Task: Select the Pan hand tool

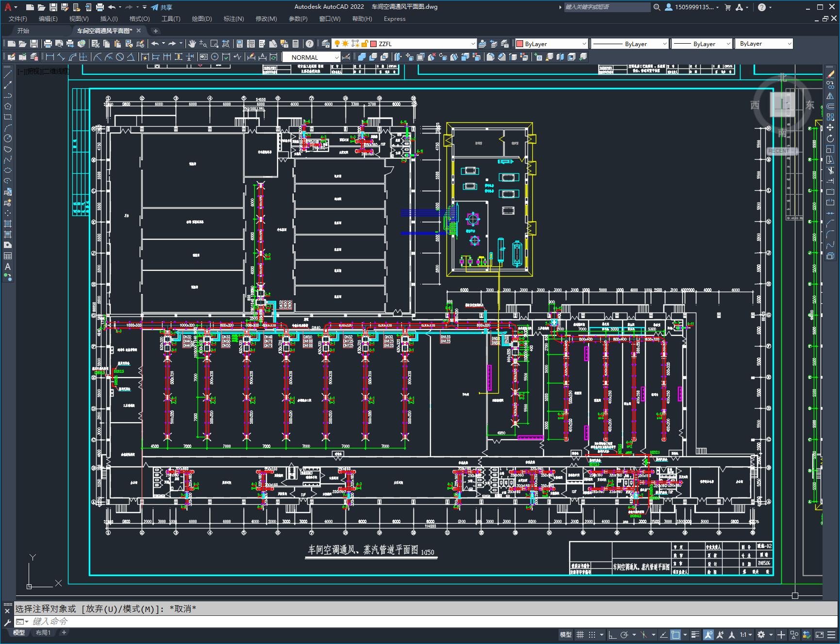Action: point(192,44)
